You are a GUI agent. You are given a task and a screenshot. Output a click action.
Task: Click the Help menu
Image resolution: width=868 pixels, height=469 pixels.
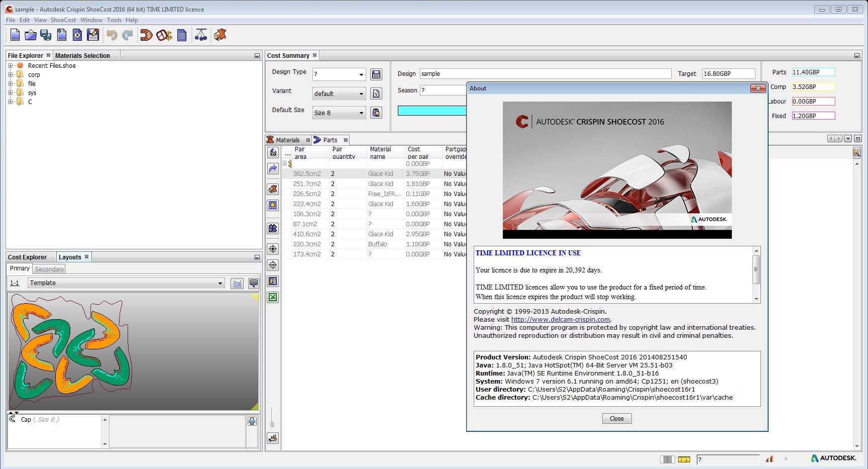pyautogui.click(x=132, y=20)
